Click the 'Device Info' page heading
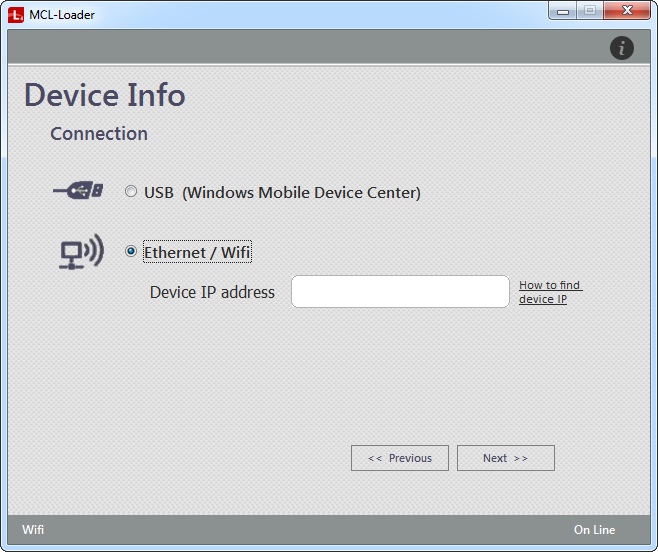Screen dimensions: 658x552 [105, 95]
